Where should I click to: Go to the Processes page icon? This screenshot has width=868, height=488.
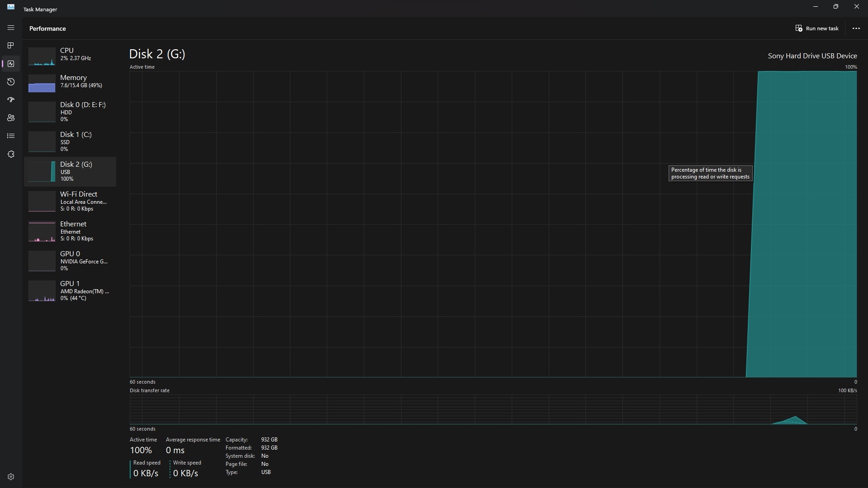[11, 46]
